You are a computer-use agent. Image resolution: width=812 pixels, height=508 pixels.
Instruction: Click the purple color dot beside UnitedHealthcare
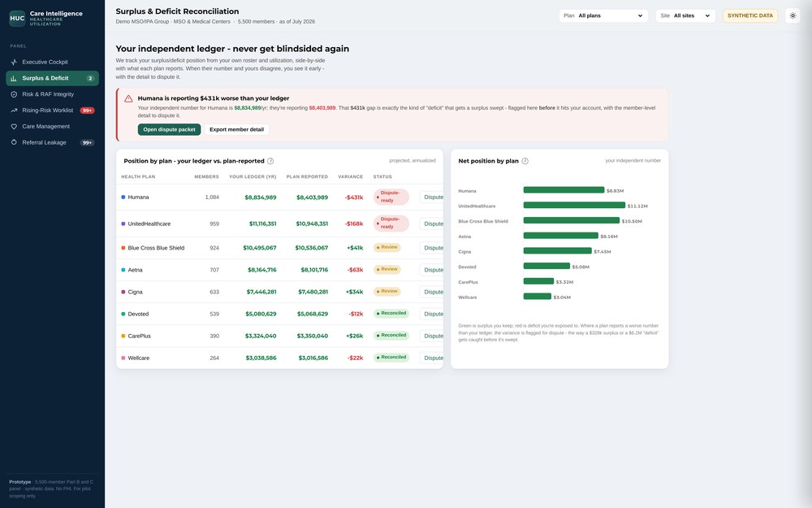[123, 224]
